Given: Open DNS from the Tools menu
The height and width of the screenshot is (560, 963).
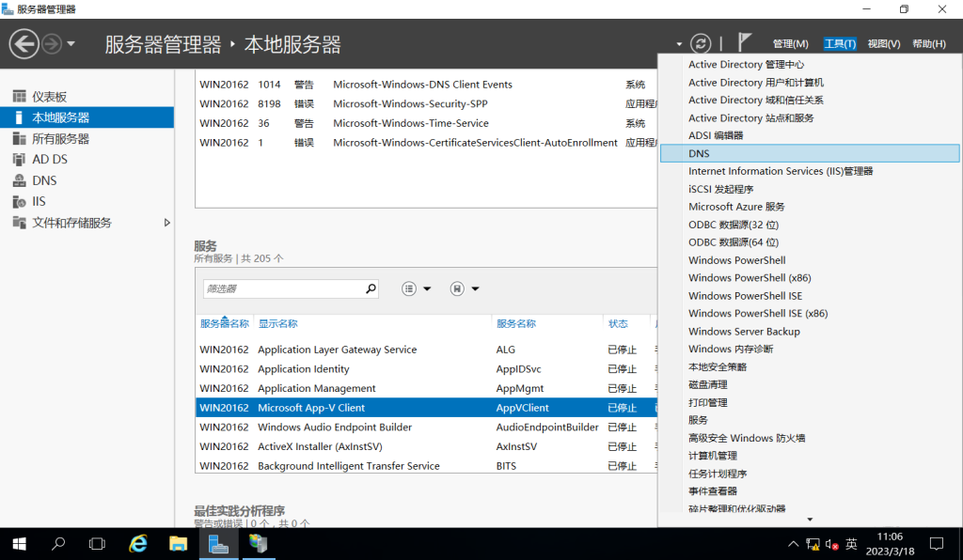Looking at the screenshot, I should click(x=810, y=153).
